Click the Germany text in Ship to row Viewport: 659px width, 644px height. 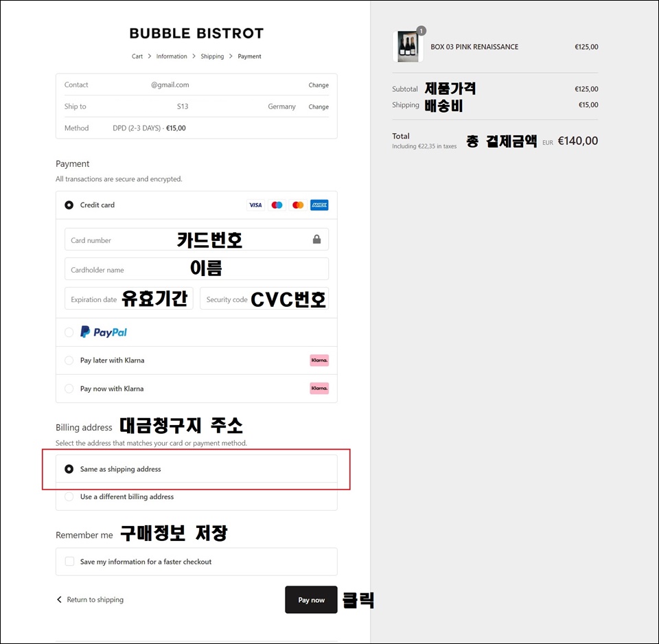[x=281, y=106]
